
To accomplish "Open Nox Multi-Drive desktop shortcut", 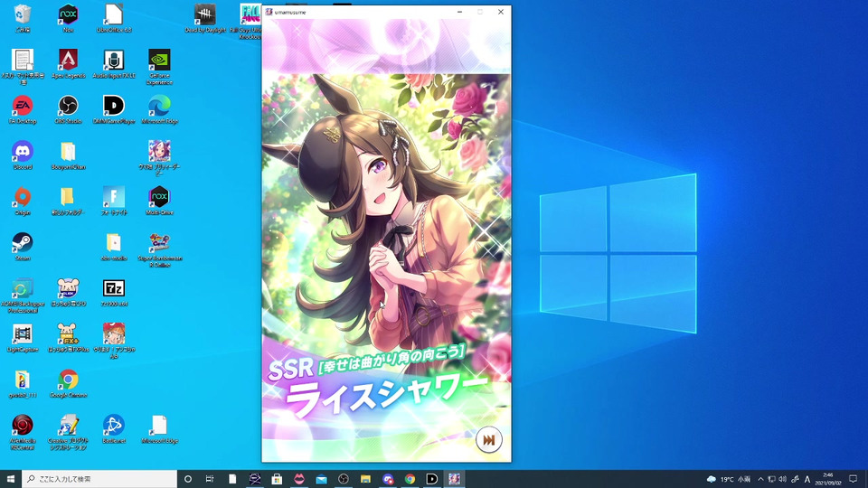I will point(159,201).
